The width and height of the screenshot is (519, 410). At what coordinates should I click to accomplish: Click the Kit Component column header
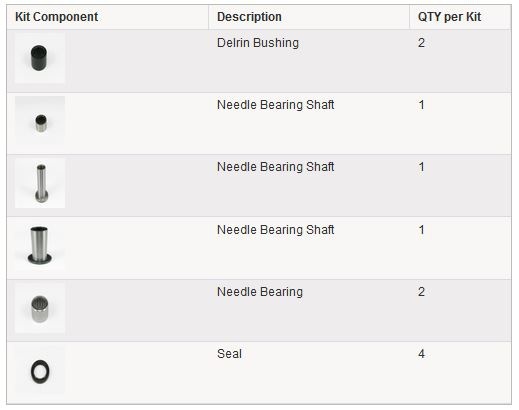tap(56, 17)
